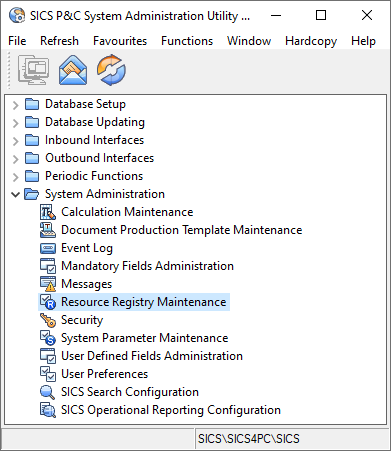Click the User Defined Fields Administration icon
391x451 pixels.
(48, 356)
